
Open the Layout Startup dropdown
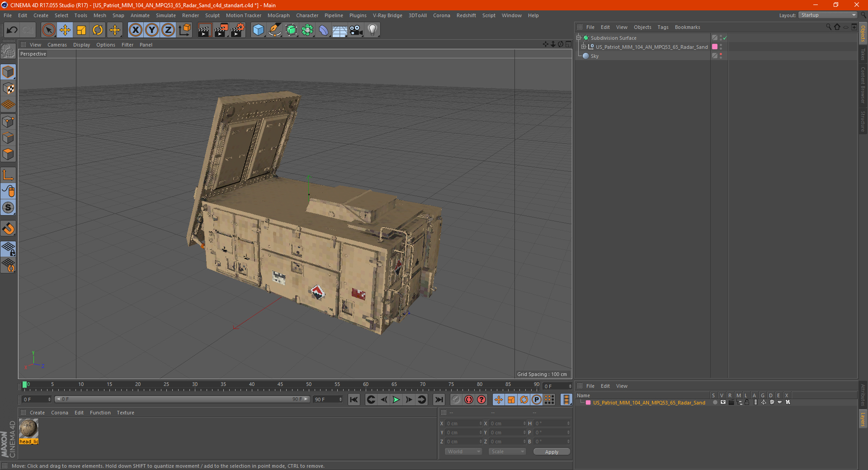[828, 15]
